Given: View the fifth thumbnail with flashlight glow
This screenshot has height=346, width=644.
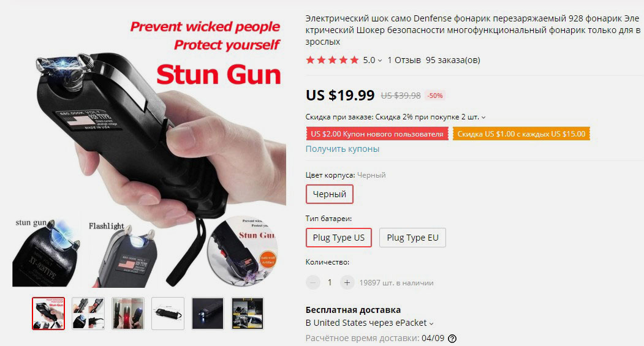Looking at the screenshot, I should [x=208, y=314].
